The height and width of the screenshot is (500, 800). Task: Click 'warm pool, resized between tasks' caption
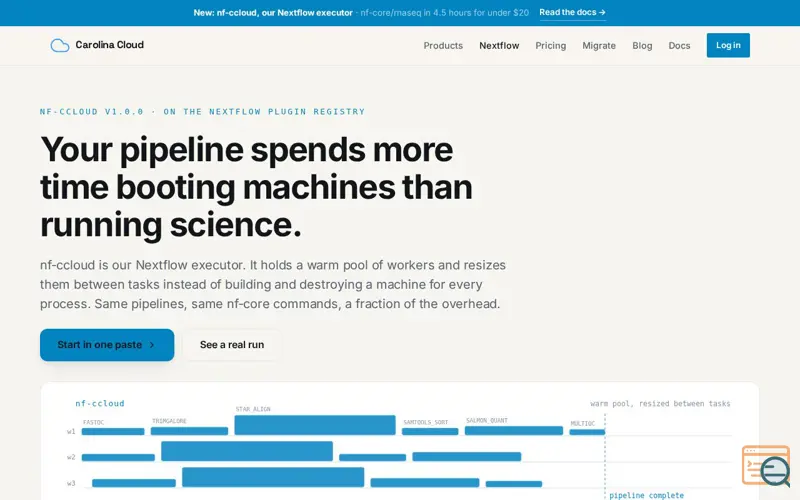(x=660, y=404)
